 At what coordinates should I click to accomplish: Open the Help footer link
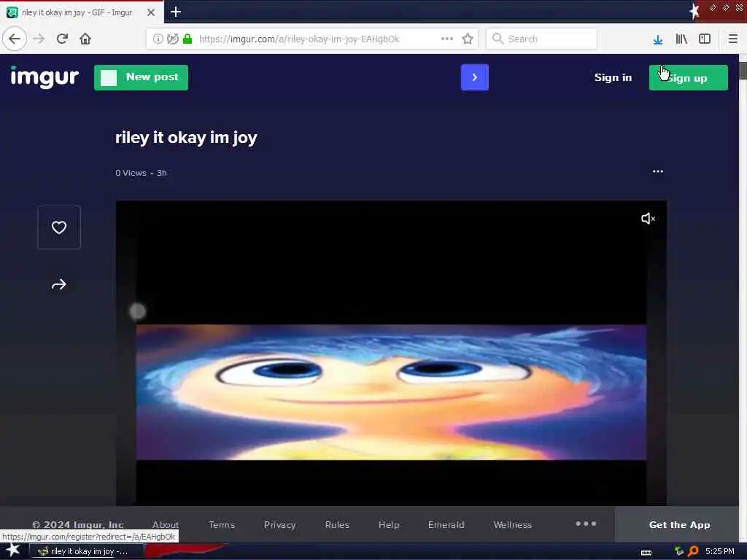389,525
